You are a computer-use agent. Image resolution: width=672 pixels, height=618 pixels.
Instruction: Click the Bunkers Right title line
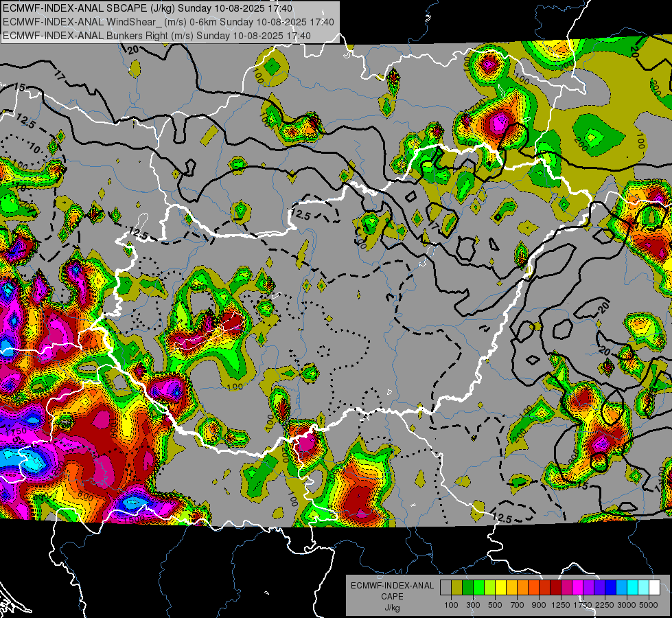click(x=157, y=36)
